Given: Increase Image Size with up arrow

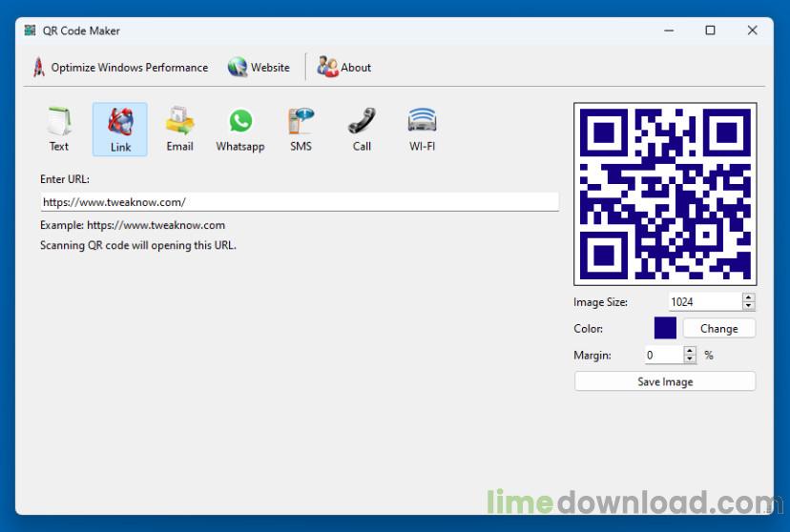Looking at the screenshot, I should click(748, 297).
